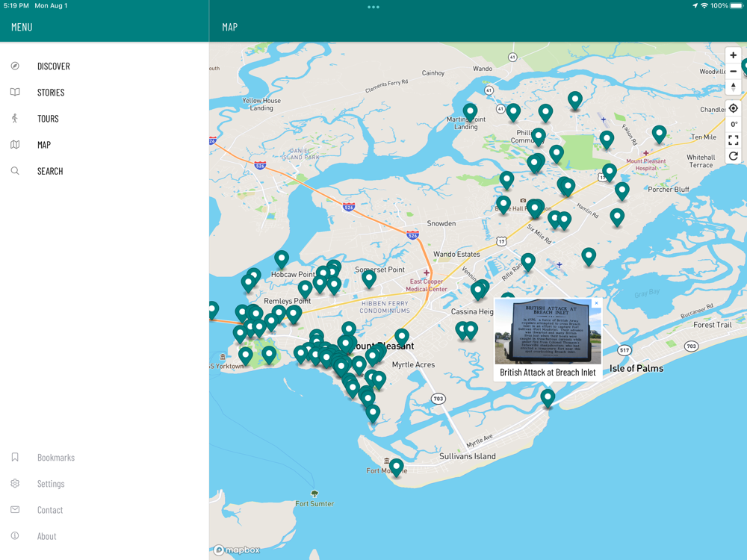Open Bookmarks in the sidebar

[105, 457]
